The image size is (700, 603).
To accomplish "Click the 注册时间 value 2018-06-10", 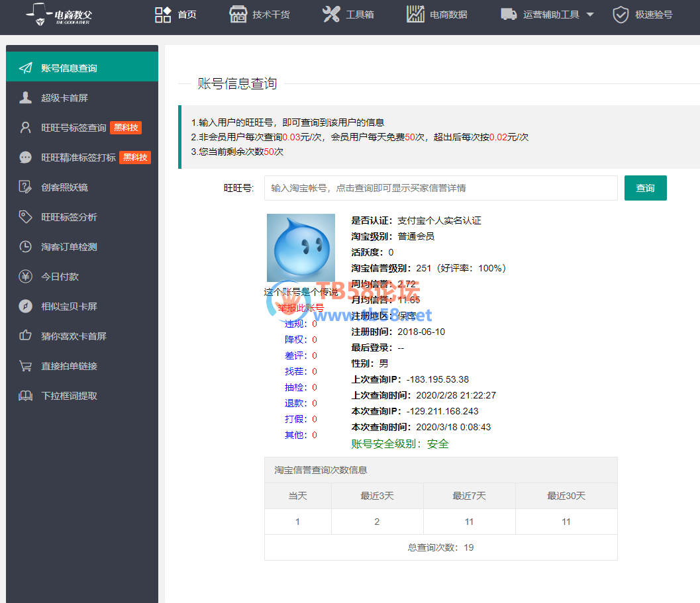I will tap(421, 332).
